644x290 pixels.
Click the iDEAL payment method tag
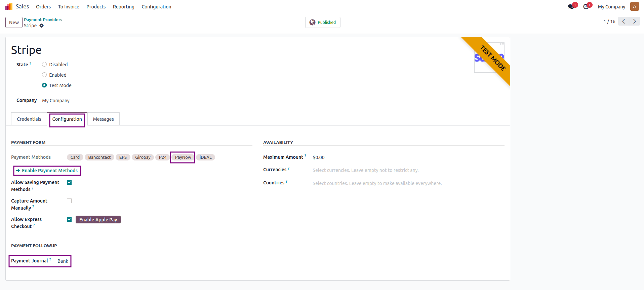tap(206, 157)
